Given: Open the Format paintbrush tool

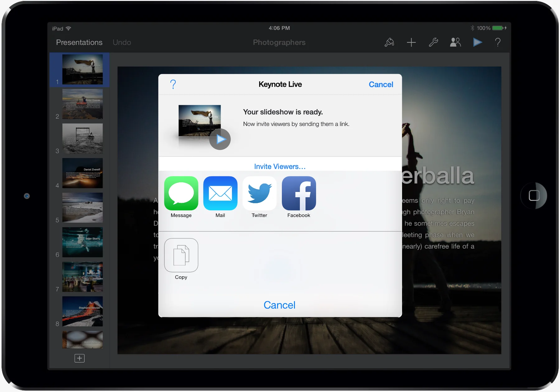Looking at the screenshot, I should coord(389,42).
